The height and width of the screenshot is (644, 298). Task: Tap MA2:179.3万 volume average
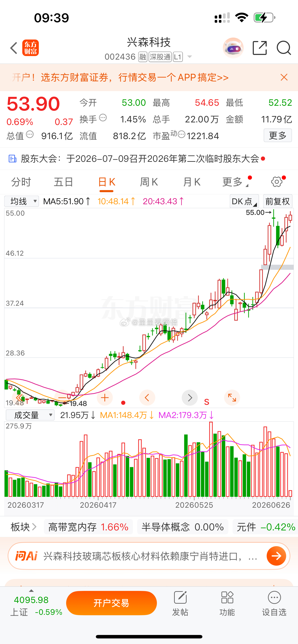click(x=186, y=415)
